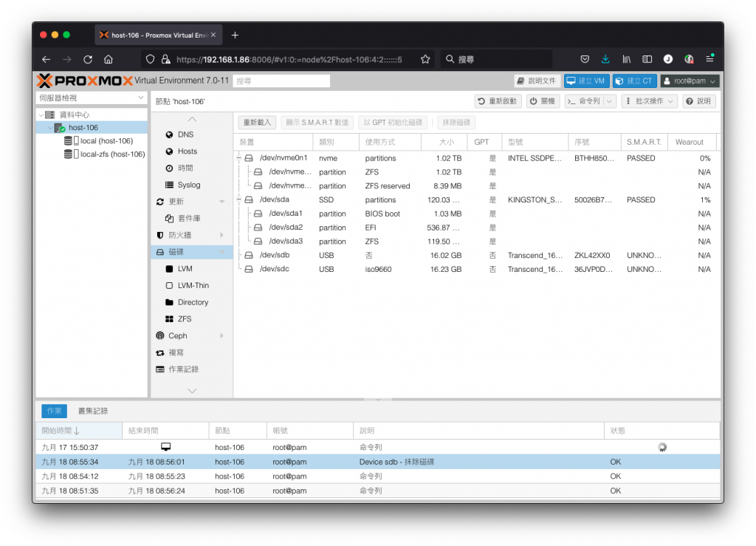
Task: Expand the 防火牆 submenu arrow
Action: tap(221, 236)
